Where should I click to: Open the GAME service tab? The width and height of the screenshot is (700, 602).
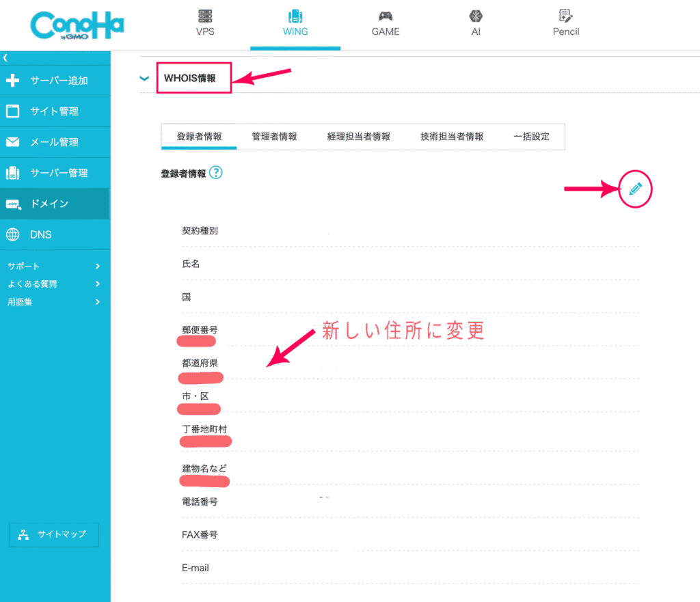386,24
